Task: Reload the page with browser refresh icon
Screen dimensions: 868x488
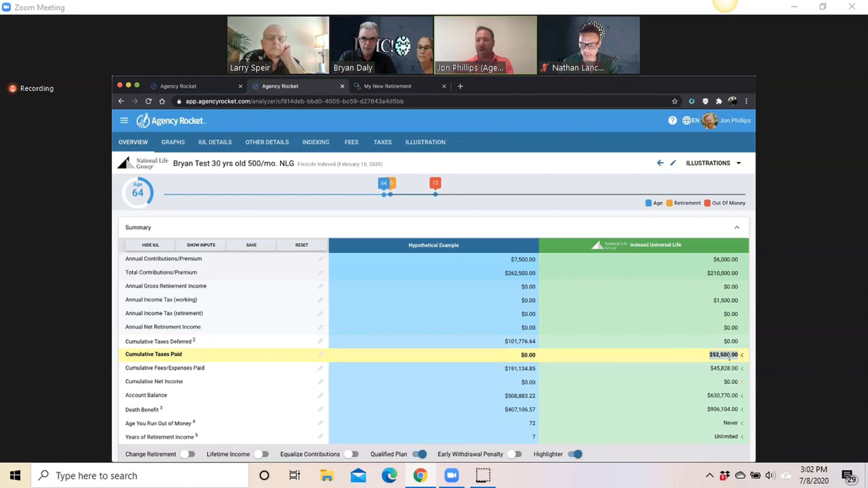Action: click(x=148, y=101)
